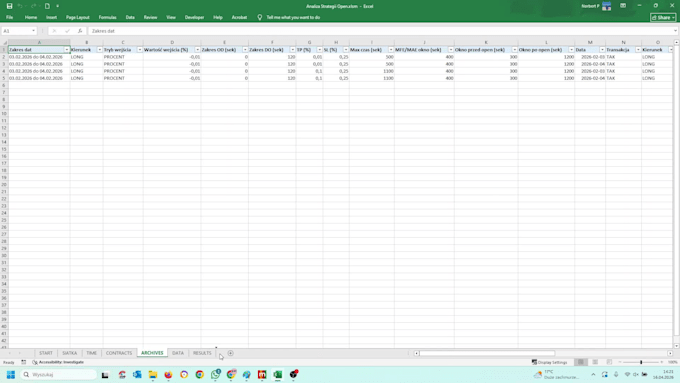Open Ribbon Display Options icon

[623, 6]
